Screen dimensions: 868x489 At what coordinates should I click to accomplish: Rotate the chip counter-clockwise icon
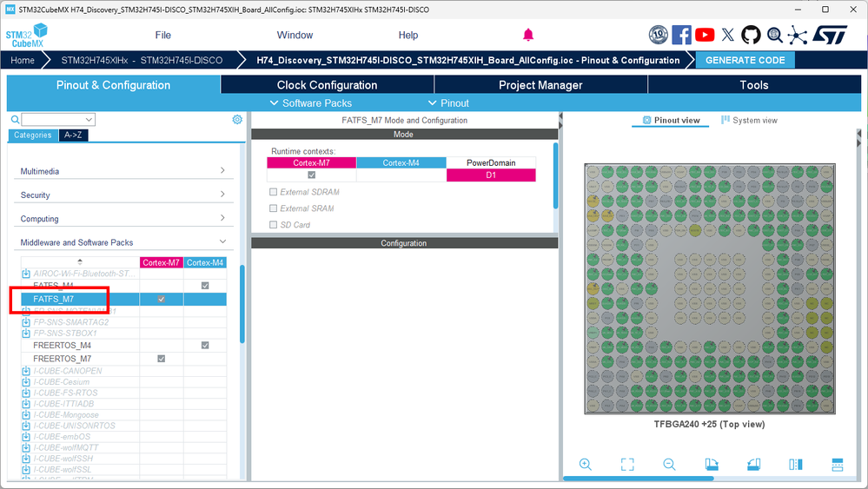(753, 464)
